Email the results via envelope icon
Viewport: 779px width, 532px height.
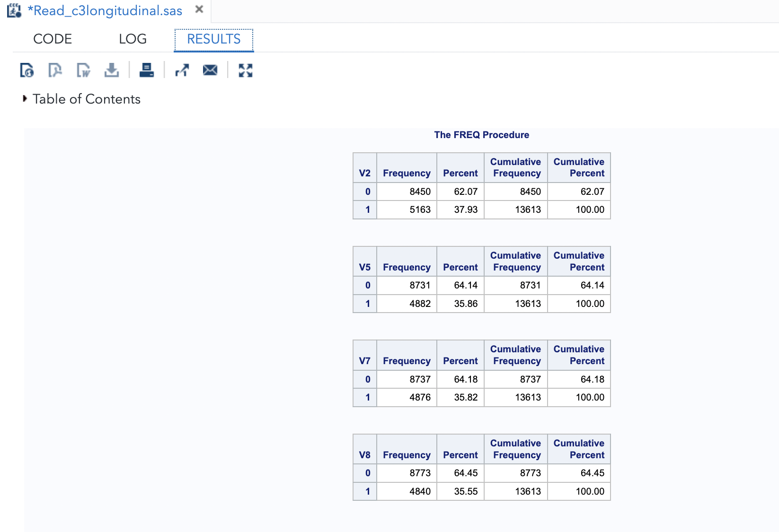click(210, 70)
